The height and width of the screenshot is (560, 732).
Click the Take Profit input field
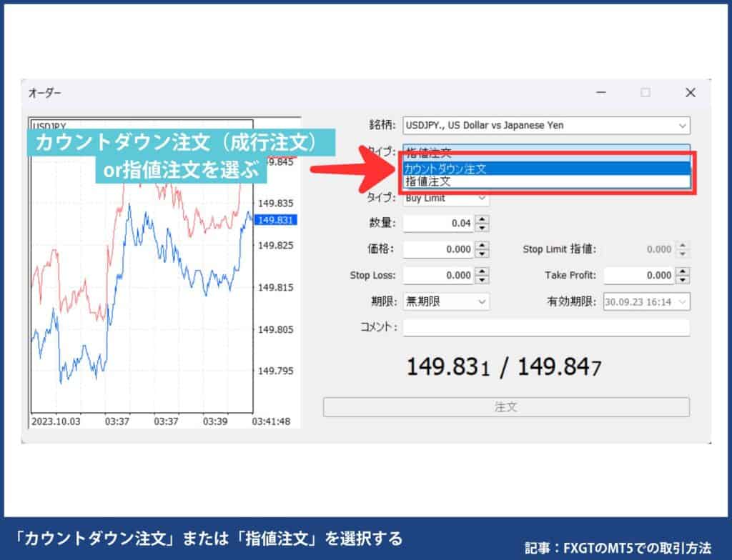click(x=640, y=275)
